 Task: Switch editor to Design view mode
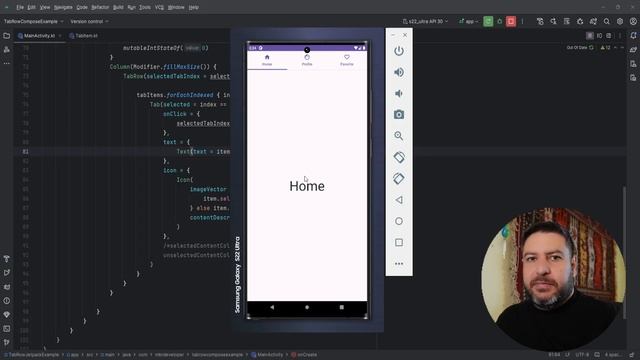[609, 36]
